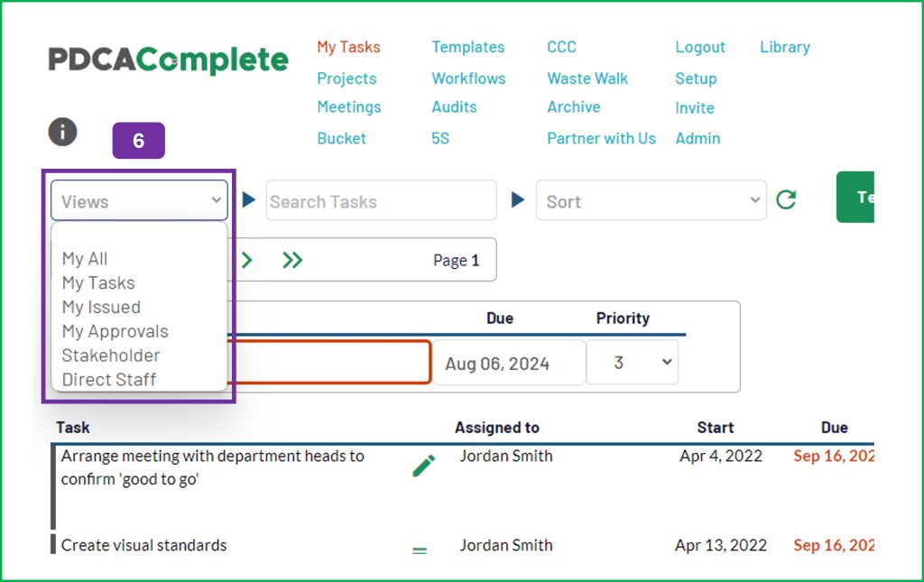Go to the Templates page
Viewport: 924px width, 582px height.
[468, 47]
